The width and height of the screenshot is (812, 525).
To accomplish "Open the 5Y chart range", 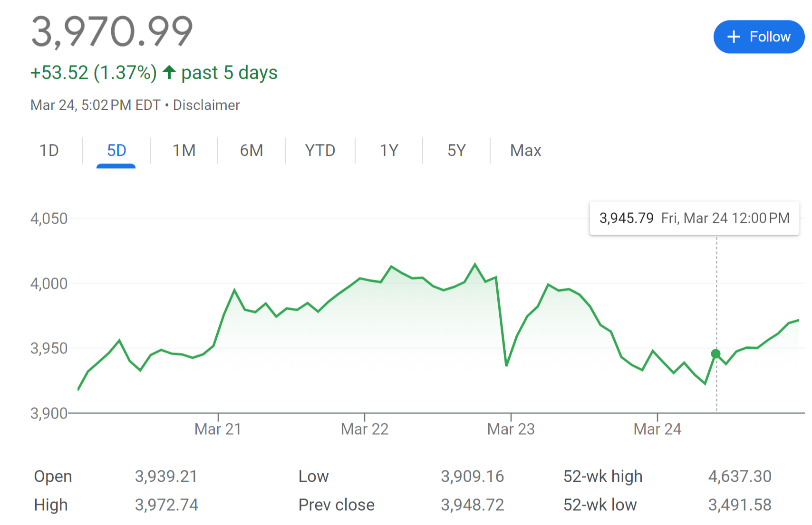I will point(456,151).
